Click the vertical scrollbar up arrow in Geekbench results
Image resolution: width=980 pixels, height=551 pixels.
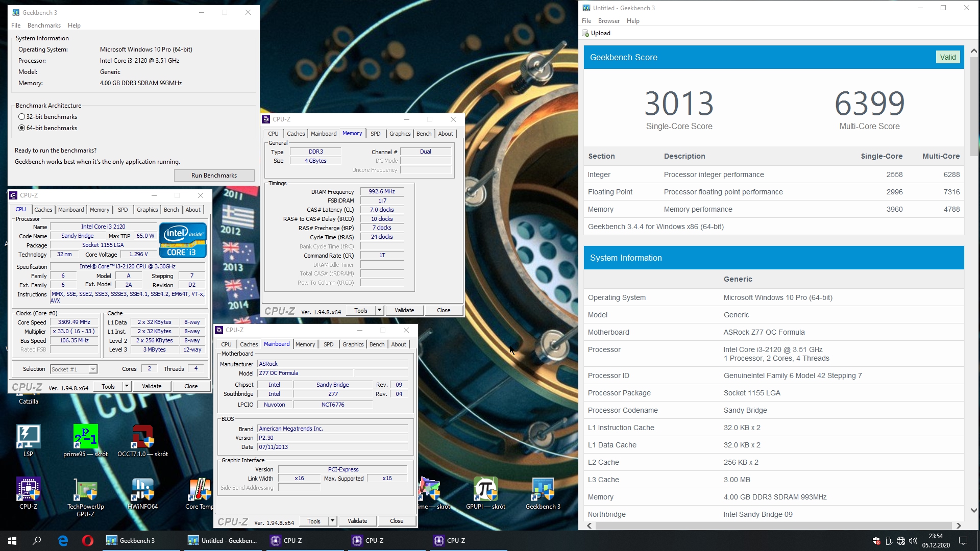click(973, 51)
